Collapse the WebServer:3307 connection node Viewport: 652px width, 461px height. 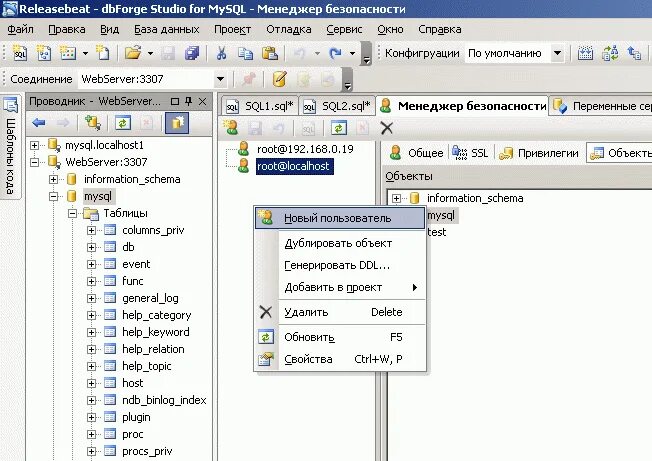pos(35,162)
